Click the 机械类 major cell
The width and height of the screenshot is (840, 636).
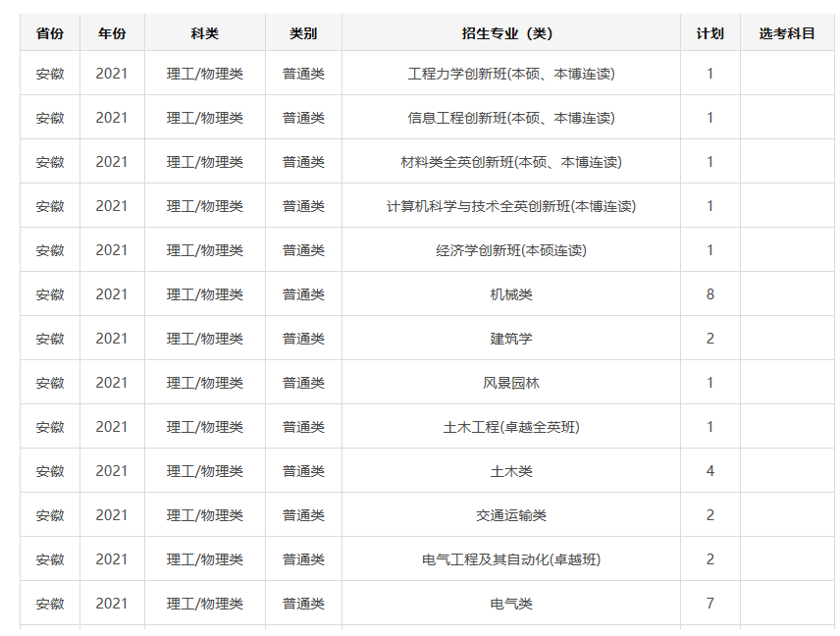click(x=511, y=294)
